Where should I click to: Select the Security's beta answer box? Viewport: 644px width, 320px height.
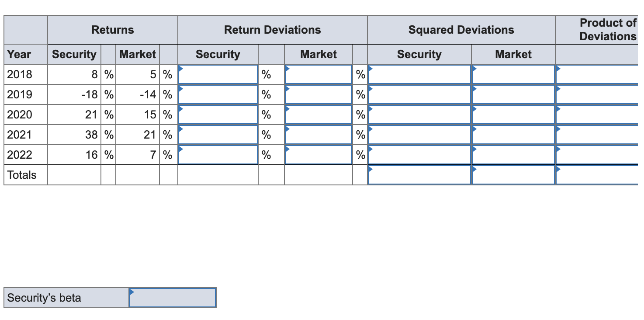click(x=173, y=297)
